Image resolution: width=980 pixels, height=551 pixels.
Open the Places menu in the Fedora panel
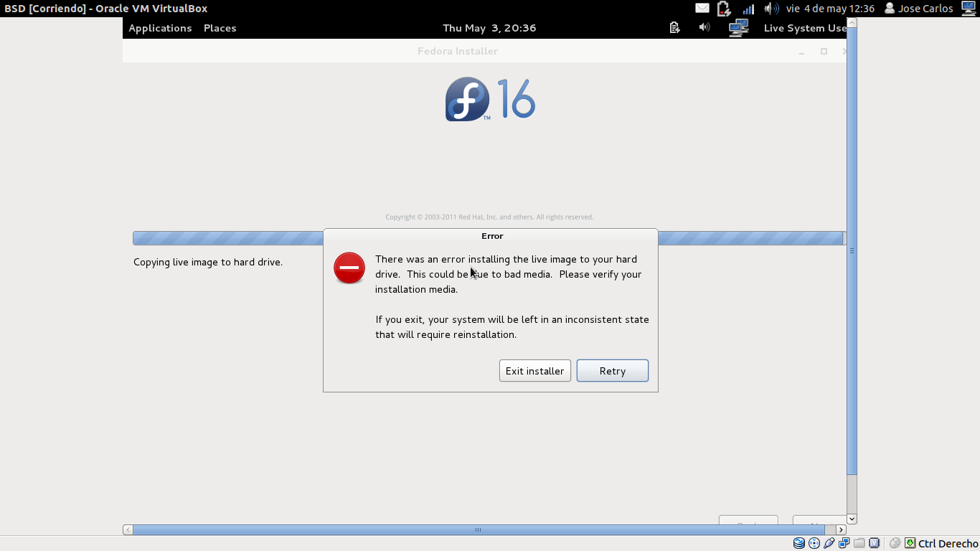pos(220,28)
